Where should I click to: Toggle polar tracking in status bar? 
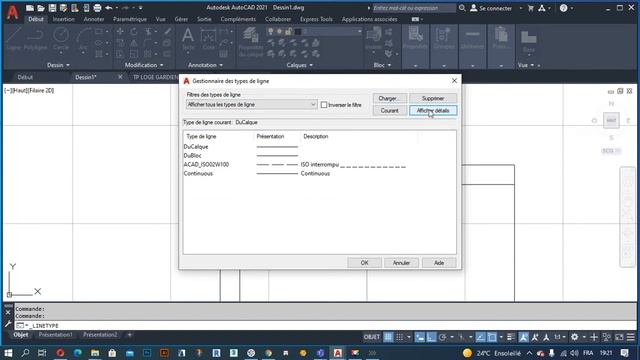[442, 337]
